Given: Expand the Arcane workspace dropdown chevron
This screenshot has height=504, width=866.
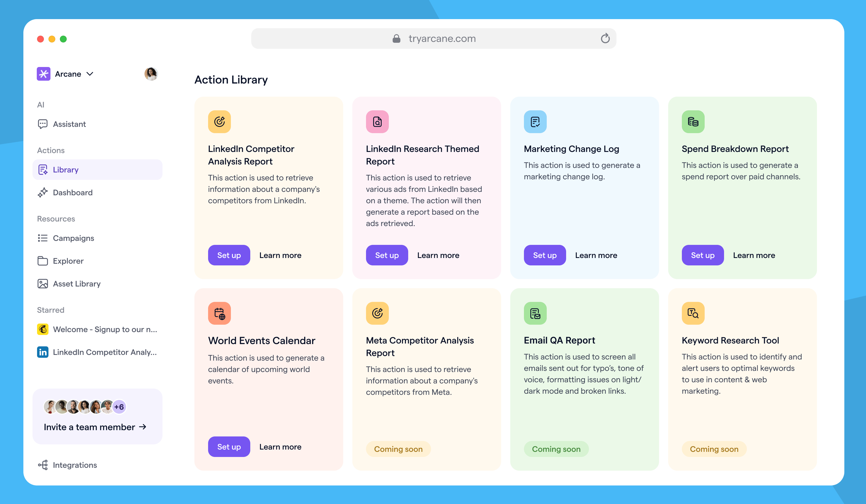Looking at the screenshot, I should (x=90, y=74).
